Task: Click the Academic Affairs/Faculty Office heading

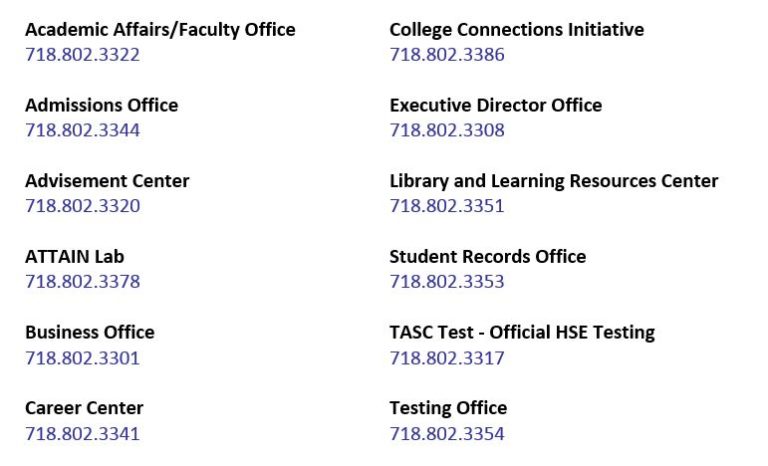Action: [160, 30]
